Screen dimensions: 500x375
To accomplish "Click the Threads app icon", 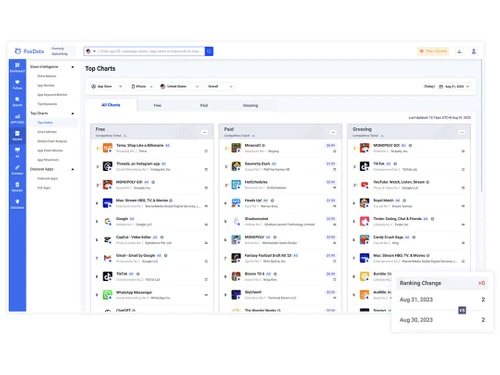I will tap(107, 166).
